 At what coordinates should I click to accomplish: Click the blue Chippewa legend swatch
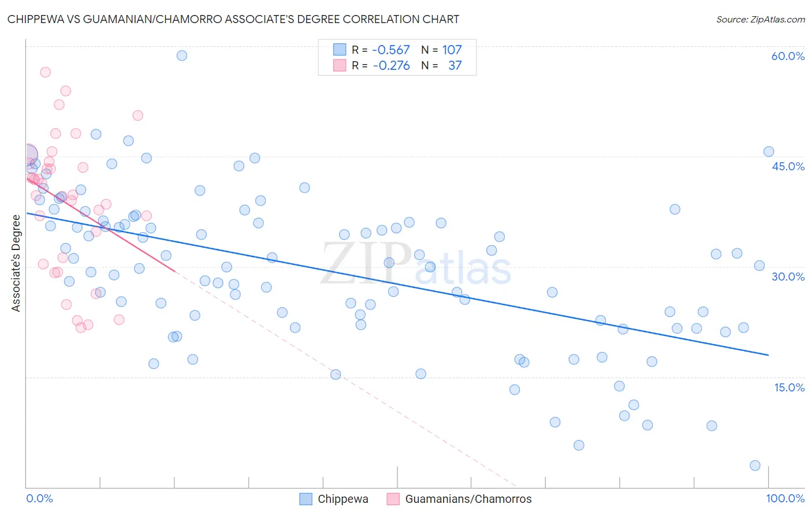[x=306, y=499]
